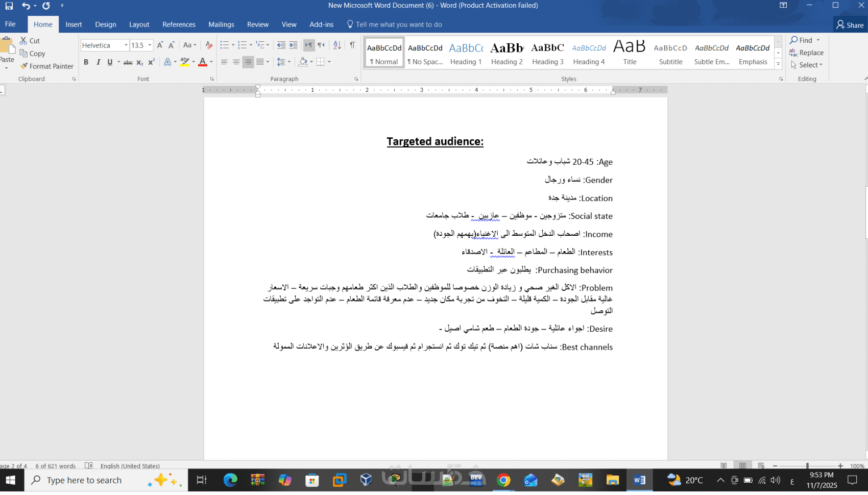Viewport: 868px width, 495px height.
Task: Switch to the Design tab
Action: pyautogui.click(x=106, y=24)
